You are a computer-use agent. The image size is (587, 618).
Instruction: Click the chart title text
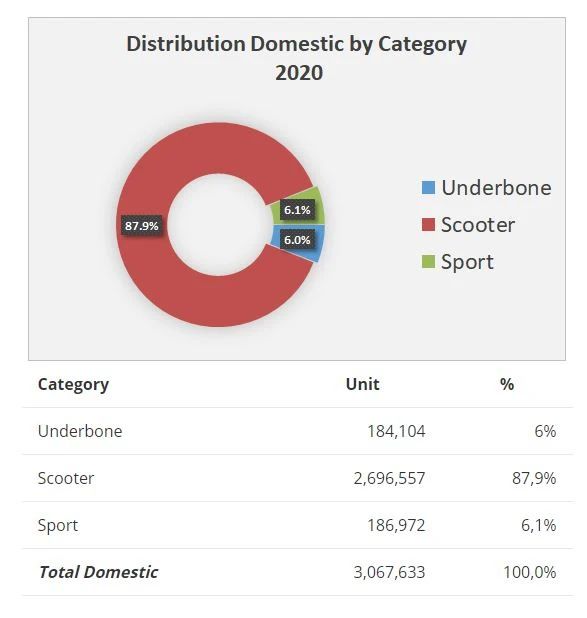pos(297,58)
